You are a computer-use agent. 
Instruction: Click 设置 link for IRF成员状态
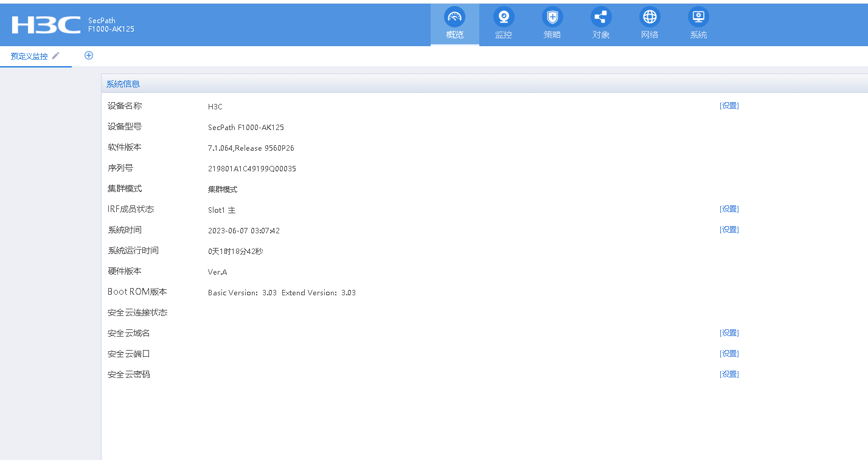[x=729, y=209]
